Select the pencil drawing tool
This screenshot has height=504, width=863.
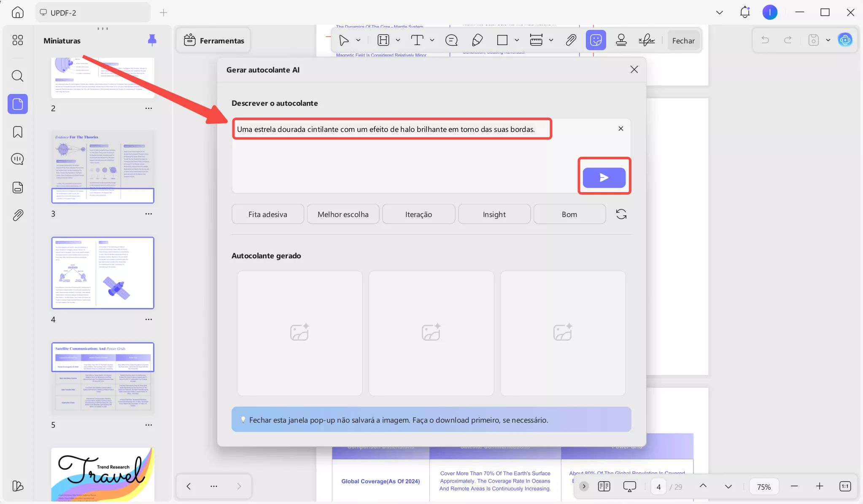(477, 40)
